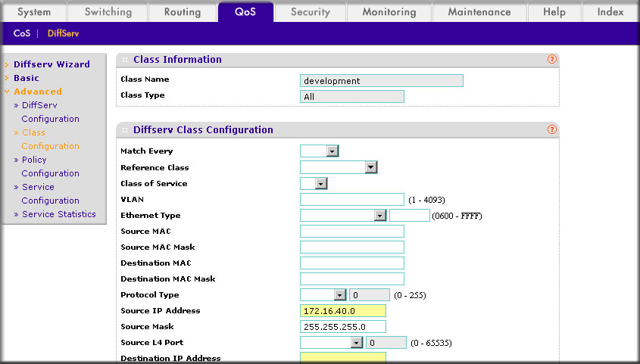
Task: Open the Source L4 Port dropdown
Action: 332,342
